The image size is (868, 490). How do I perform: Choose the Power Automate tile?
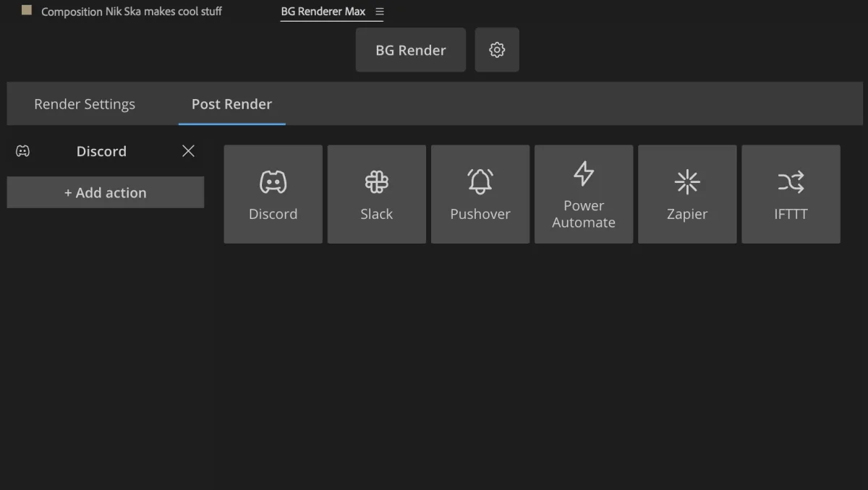click(x=584, y=194)
